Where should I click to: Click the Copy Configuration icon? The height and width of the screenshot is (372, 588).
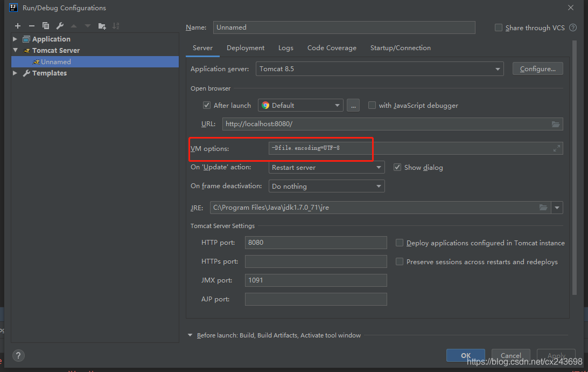[x=46, y=26]
